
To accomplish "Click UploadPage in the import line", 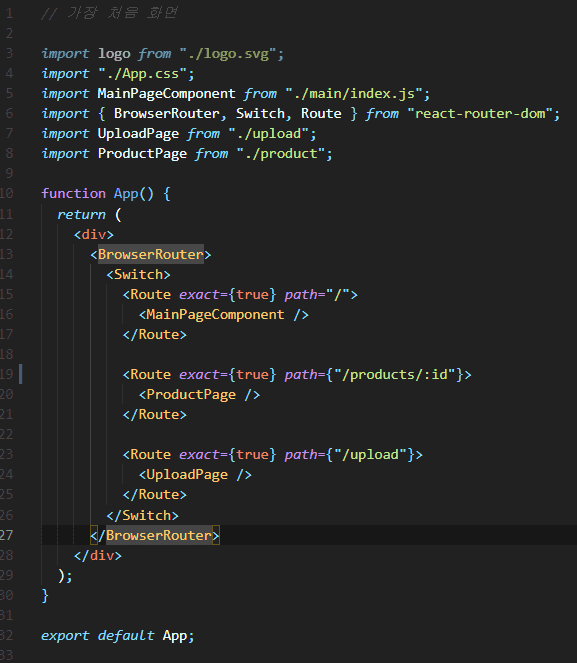I will pos(138,134).
